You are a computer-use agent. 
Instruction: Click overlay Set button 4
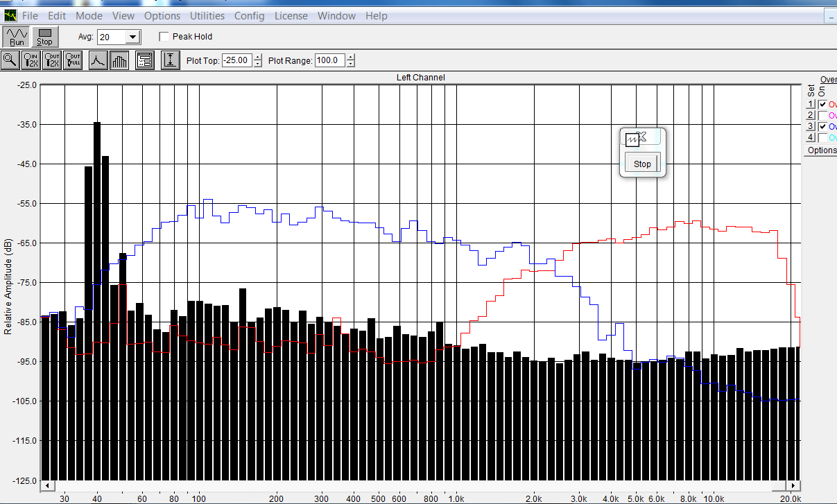811,137
